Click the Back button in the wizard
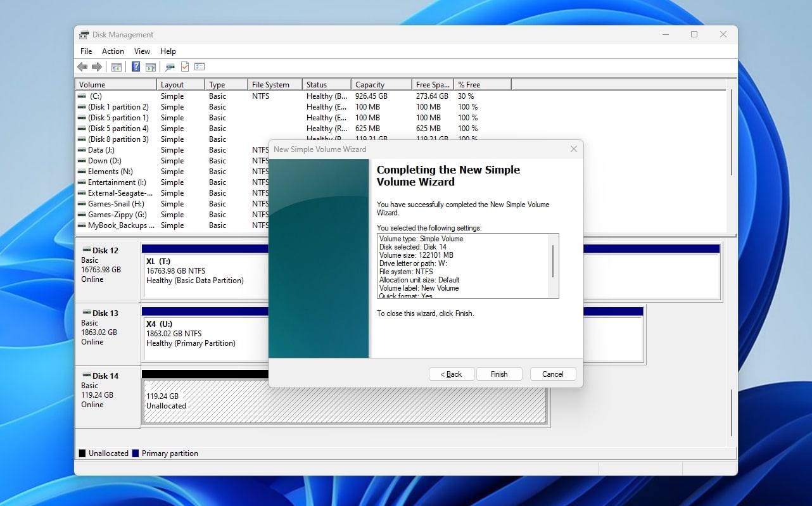The width and height of the screenshot is (812, 506). tap(452, 374)
